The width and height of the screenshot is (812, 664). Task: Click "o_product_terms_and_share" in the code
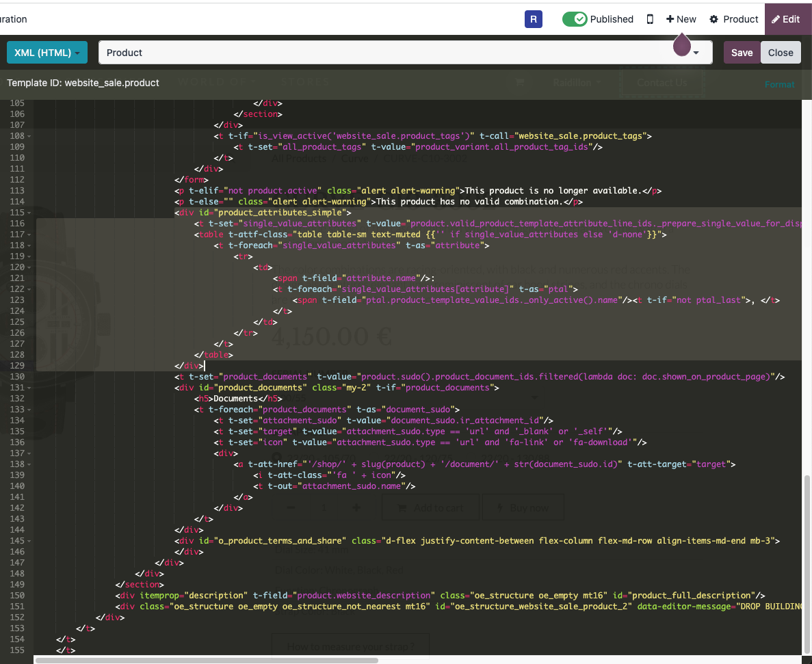point(280,541)
